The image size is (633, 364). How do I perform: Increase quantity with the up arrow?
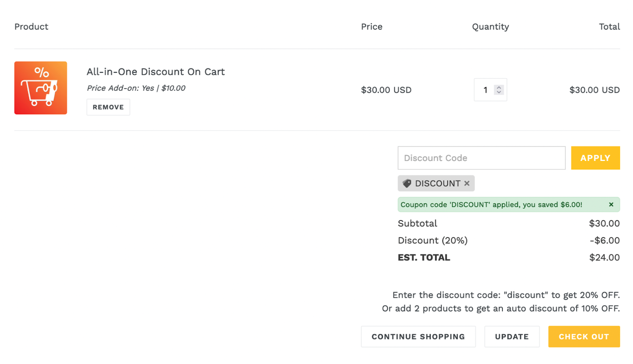(499, 87)
